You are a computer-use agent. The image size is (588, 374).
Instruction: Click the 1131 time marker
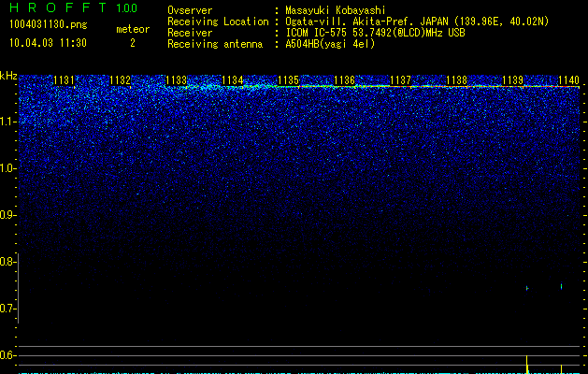coord(64,80)
